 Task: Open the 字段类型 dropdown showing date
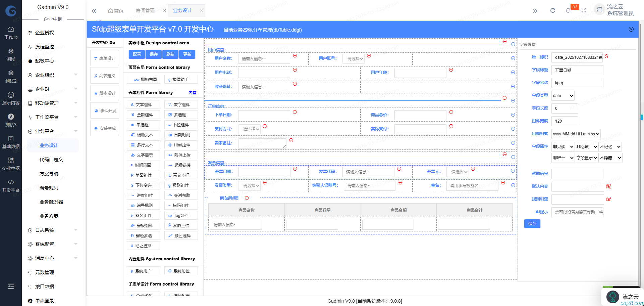562,95
